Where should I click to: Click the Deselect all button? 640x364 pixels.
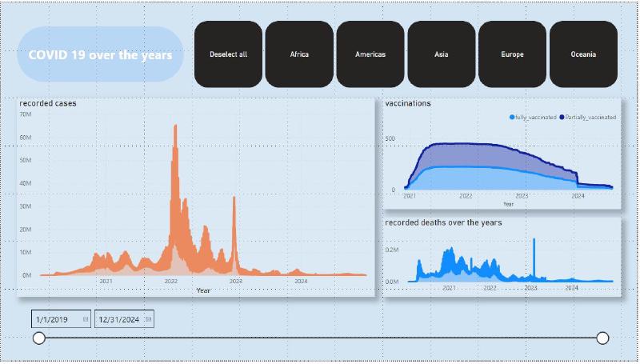point(228,54)
